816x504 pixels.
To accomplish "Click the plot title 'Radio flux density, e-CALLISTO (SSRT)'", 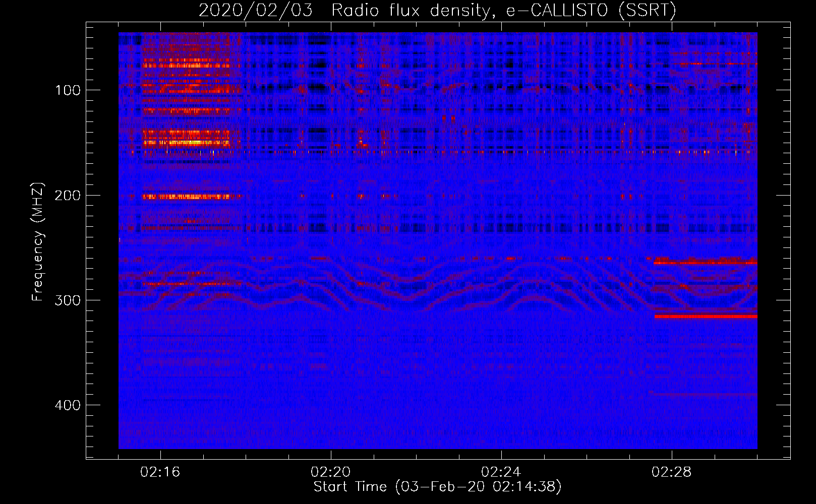I will [x=503, y=10].
